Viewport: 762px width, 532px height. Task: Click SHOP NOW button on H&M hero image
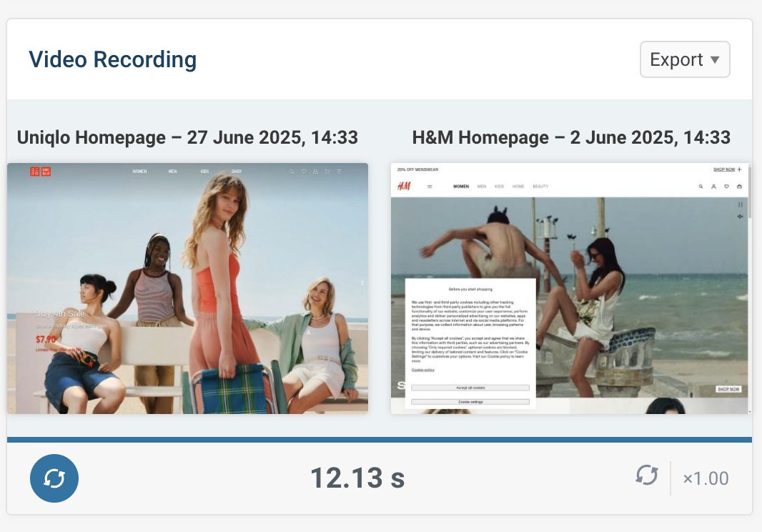[x=729, y=389]
